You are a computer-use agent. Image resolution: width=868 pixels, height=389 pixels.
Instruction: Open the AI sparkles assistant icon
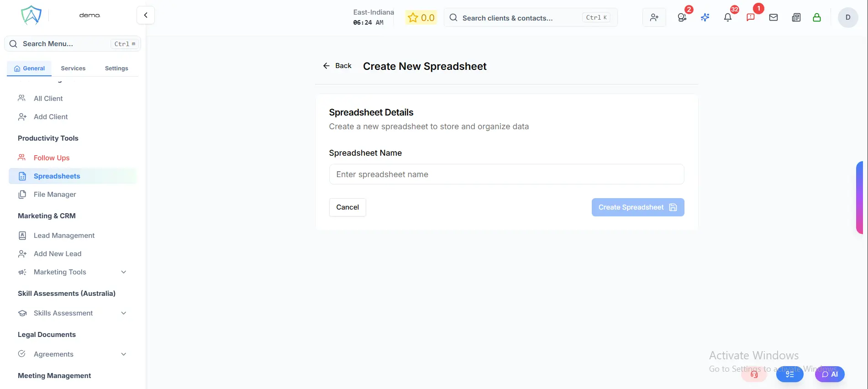705,17
